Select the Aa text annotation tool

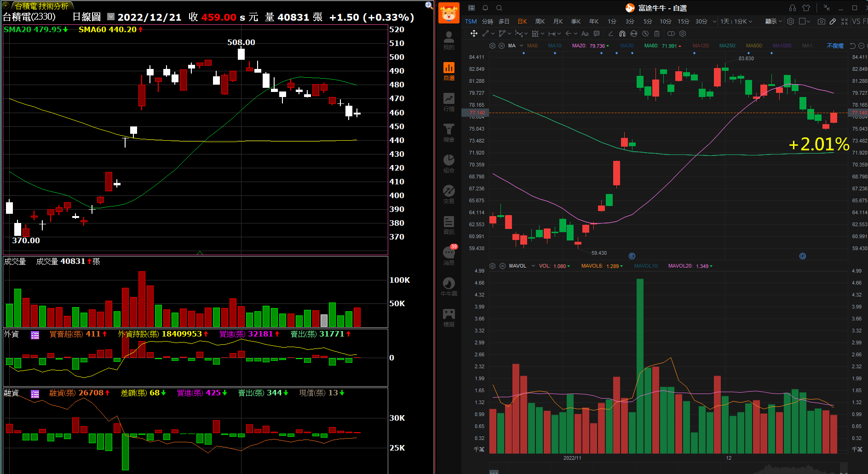585,34
